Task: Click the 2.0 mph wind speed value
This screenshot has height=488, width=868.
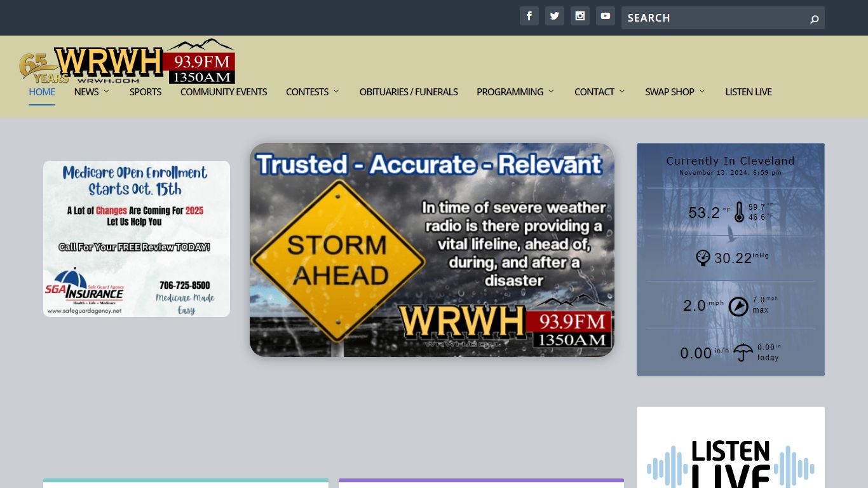Action: [703, 306]
